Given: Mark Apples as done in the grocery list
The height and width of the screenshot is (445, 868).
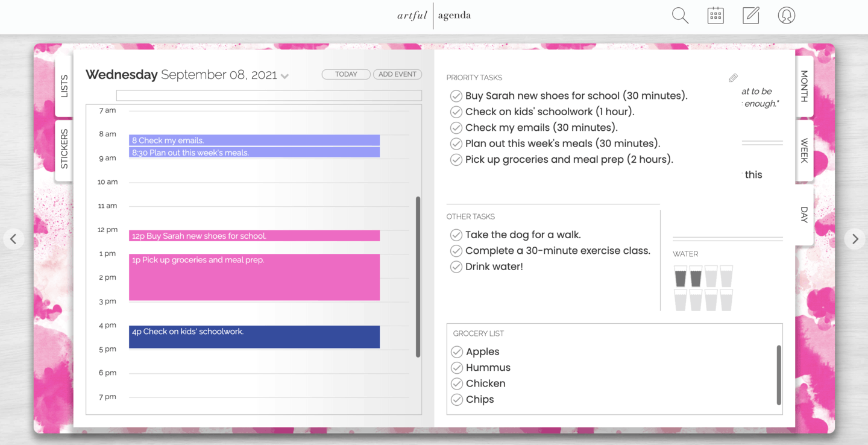Looking at the screenshot, I should click(457, 352).
